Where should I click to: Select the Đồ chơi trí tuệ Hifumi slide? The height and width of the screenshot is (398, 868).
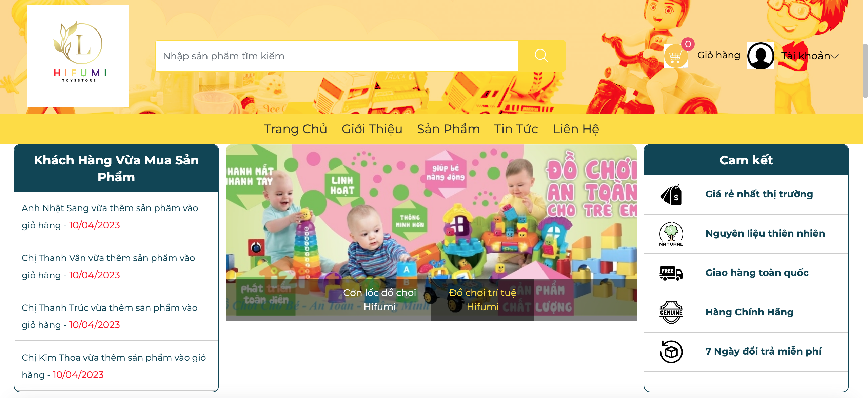pos(483,300)
